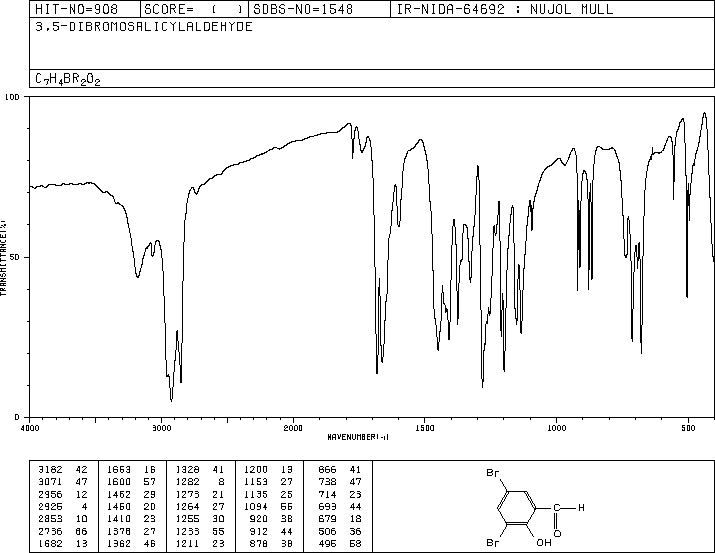
Task: Select peak wavenumber 2926 in the table
Action: 50,506
